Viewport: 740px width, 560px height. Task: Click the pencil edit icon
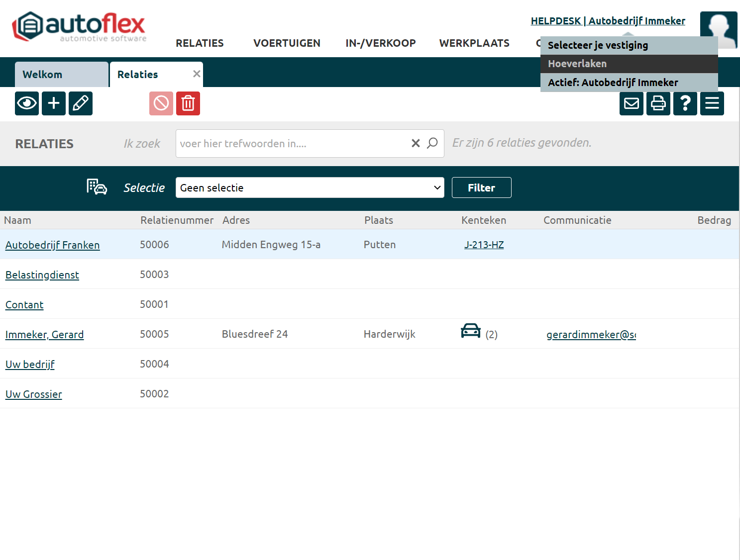pyautogui.click(x=81, y=103)
